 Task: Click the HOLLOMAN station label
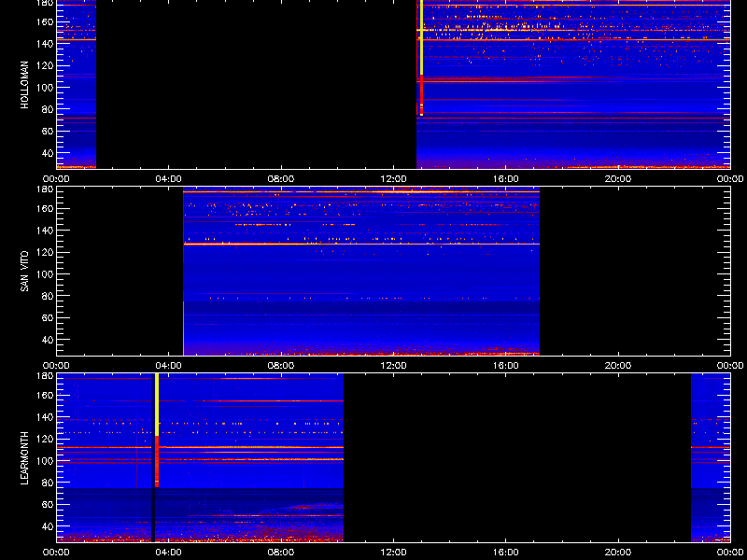tap(25, 85)
